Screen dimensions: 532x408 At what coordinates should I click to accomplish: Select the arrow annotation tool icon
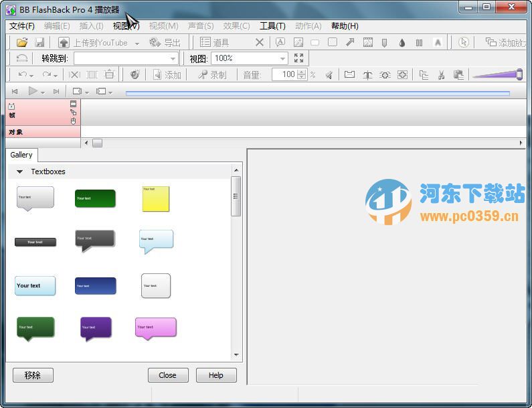click(350, 42)
